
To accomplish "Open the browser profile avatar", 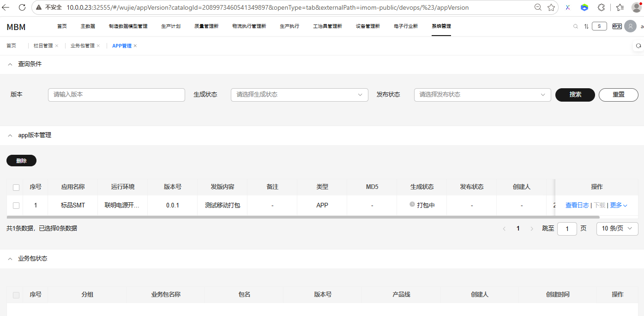I will [x=637, y=7].
